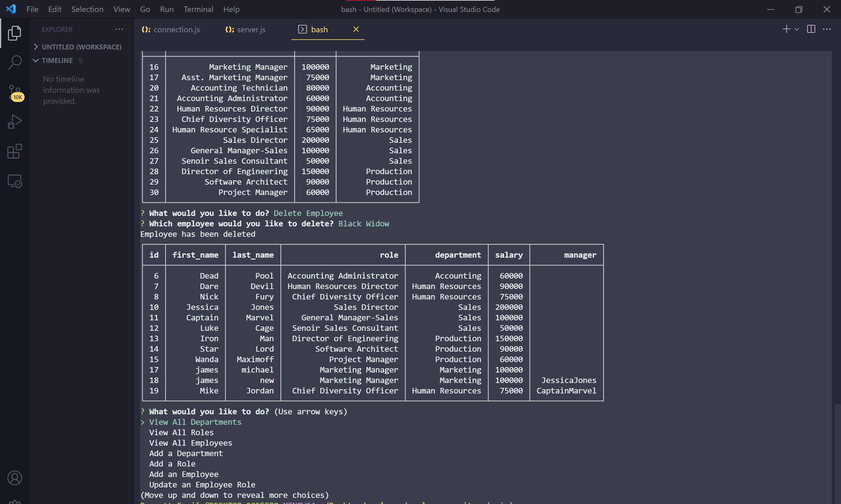841x504 pixels.
Task: Open the View menu
Action: point(122,9)
